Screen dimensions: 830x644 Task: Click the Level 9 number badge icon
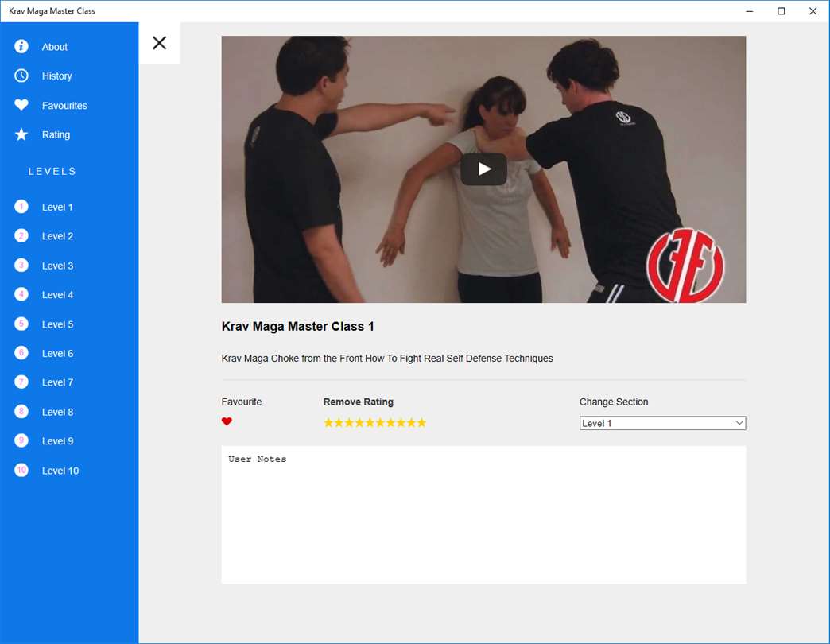(x=21, y=440)
